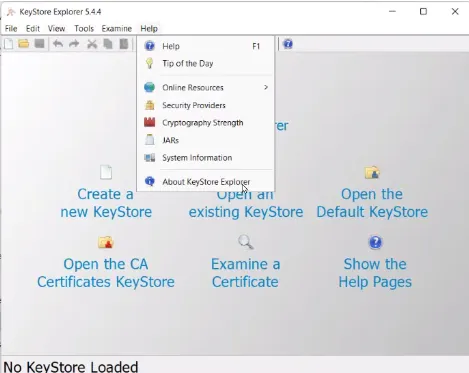This screenshot has width=469, height=373.
Task: Click Create a new KeyStore link
Action: 106,203
